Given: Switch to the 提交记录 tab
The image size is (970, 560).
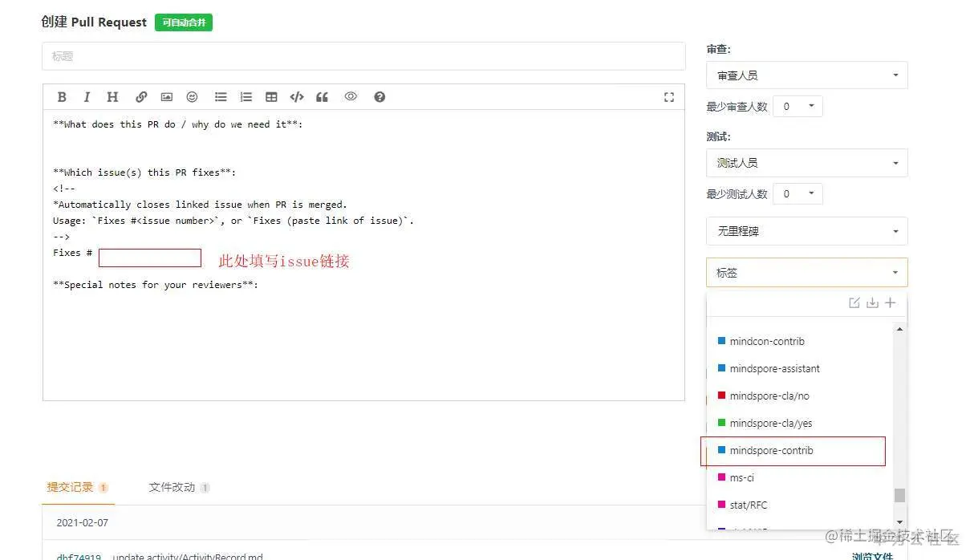Looking at the screenshot, I should coord(78,487).
